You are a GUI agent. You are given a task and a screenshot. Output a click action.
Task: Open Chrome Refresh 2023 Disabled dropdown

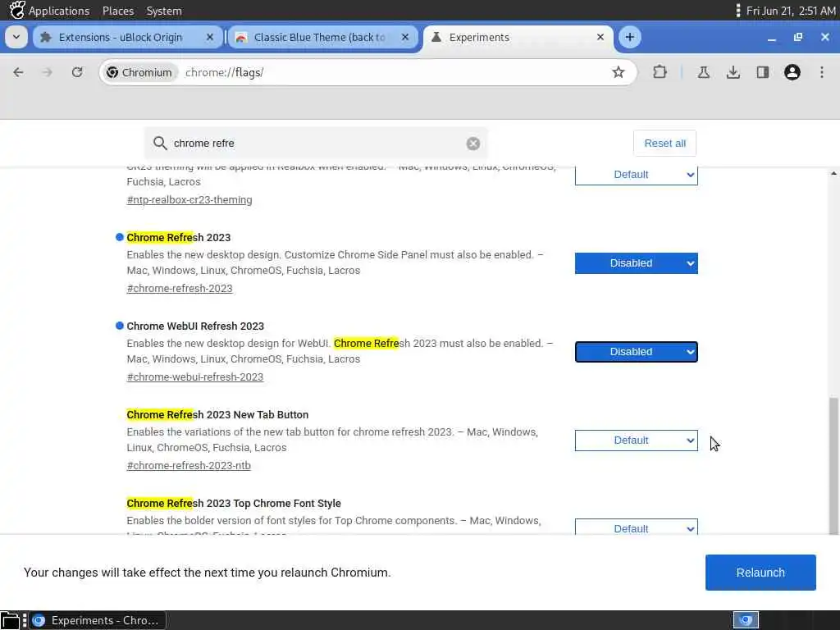[x=636, y=263]
